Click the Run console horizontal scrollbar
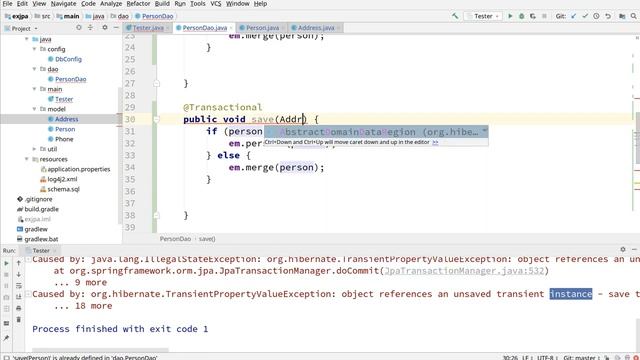640x360 pixels. [100, 350]
